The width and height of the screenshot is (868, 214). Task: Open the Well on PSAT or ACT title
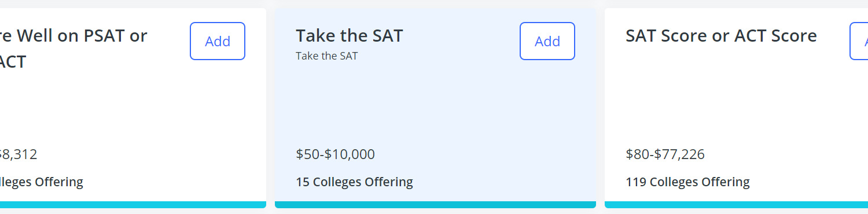73,48
